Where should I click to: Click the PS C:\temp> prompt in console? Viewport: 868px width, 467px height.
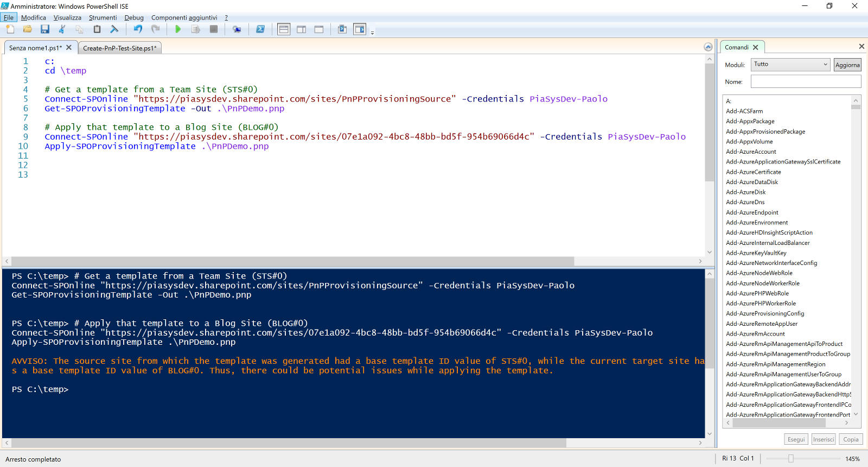click(x=40, y=389)
